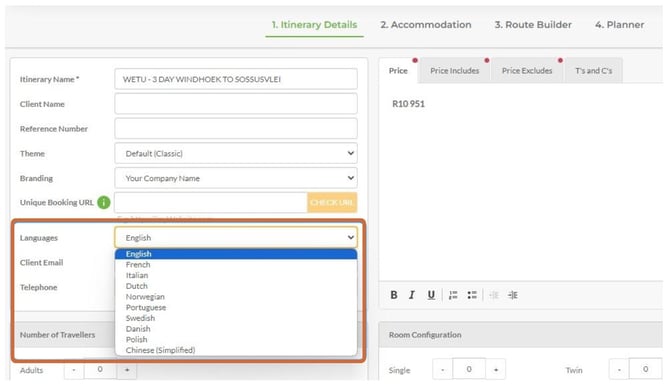This screenshot has height=385, width=670.
Task: Select Norwegian in language list
Action: click(x=236, y=297)
